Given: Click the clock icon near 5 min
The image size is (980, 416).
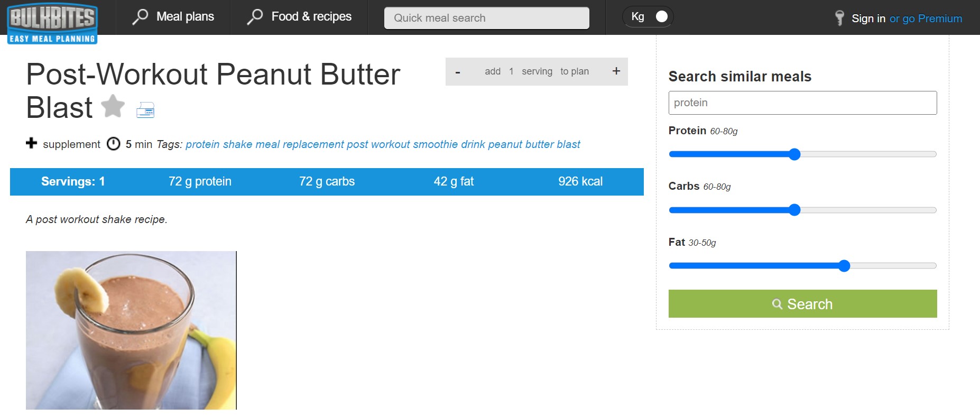Looking at the screenshot, I should click(114, 144).
